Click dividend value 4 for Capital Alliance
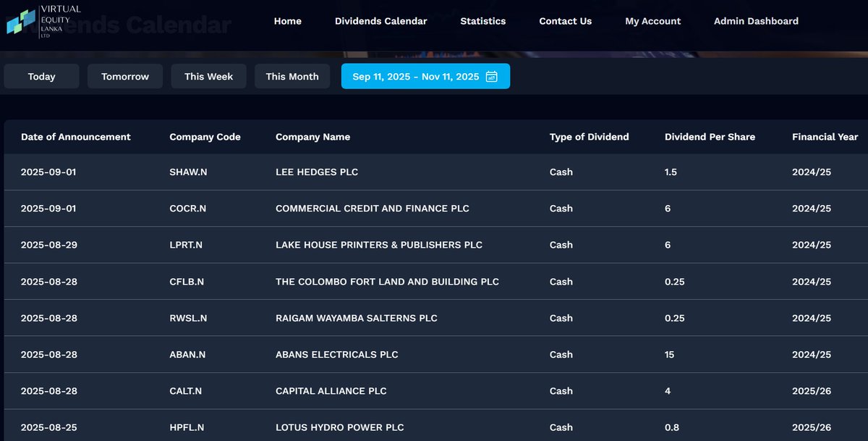This screenshot has height=441, width=868. tap(668, 391)
